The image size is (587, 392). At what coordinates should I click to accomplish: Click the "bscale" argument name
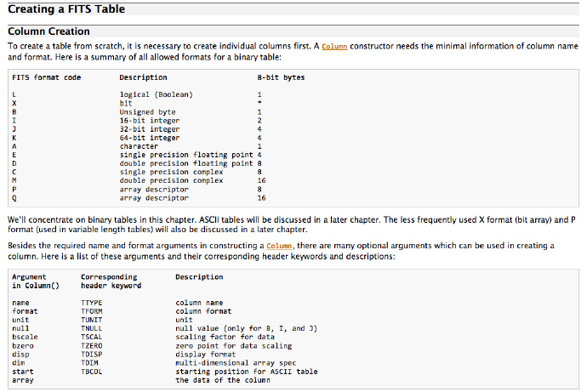pyautogui.click(x=26, y=336)
